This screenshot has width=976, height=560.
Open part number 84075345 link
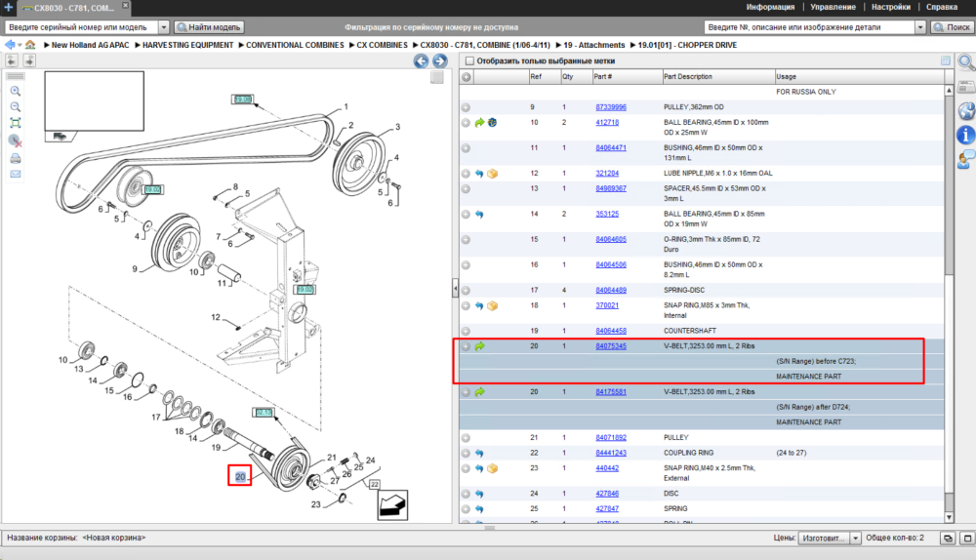[611, 346]
